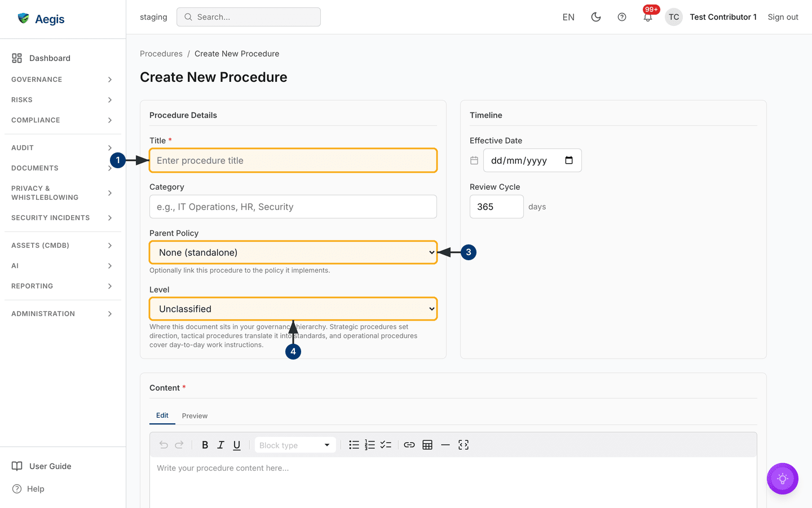
Task: Click the sidebar Help circle icon
Action: 17,489
